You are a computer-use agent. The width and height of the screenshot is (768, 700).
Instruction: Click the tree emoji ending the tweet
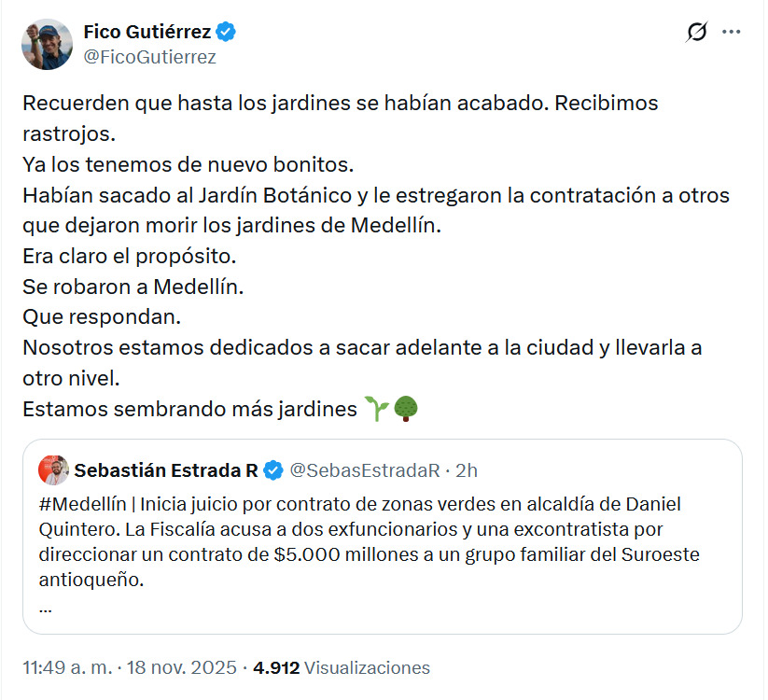pyautogui.click(x=405, y=409)
